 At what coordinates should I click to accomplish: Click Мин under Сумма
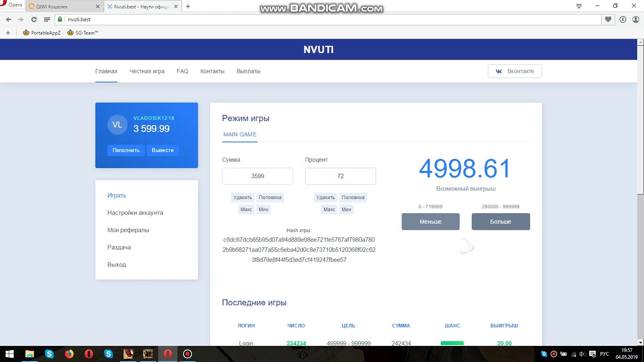(x=264, y=209)
